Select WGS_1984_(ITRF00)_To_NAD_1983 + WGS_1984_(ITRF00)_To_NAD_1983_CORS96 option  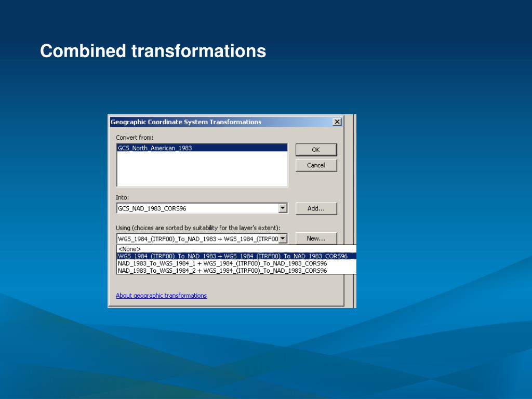[x=236, y=256]
